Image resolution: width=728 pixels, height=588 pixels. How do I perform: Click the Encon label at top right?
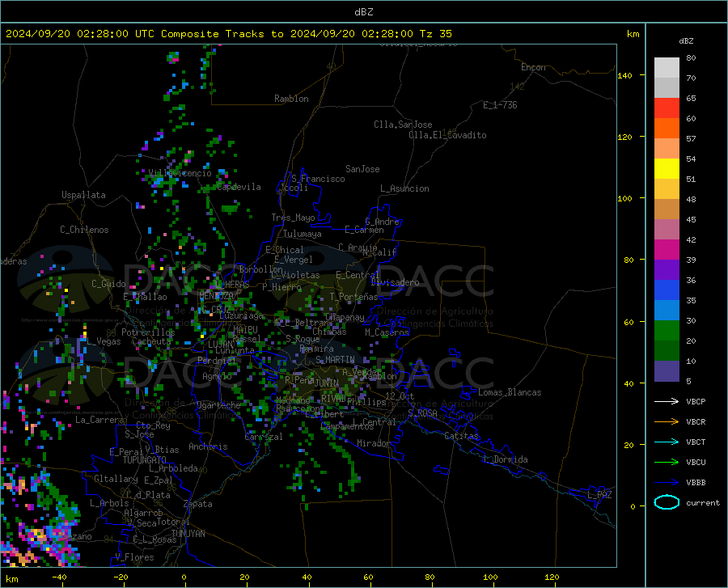(x=533, y=67)
